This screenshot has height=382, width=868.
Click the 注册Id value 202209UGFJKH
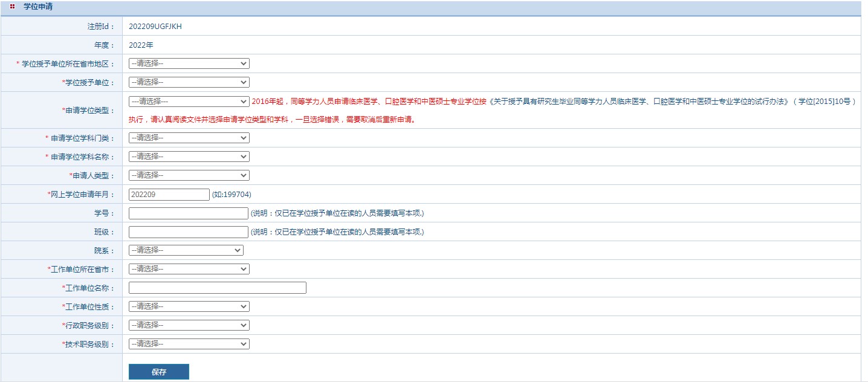155,27
